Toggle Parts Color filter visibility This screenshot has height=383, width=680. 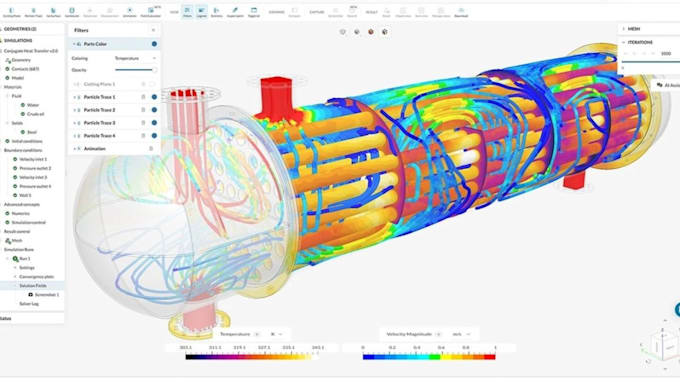[x=154, y=44]
